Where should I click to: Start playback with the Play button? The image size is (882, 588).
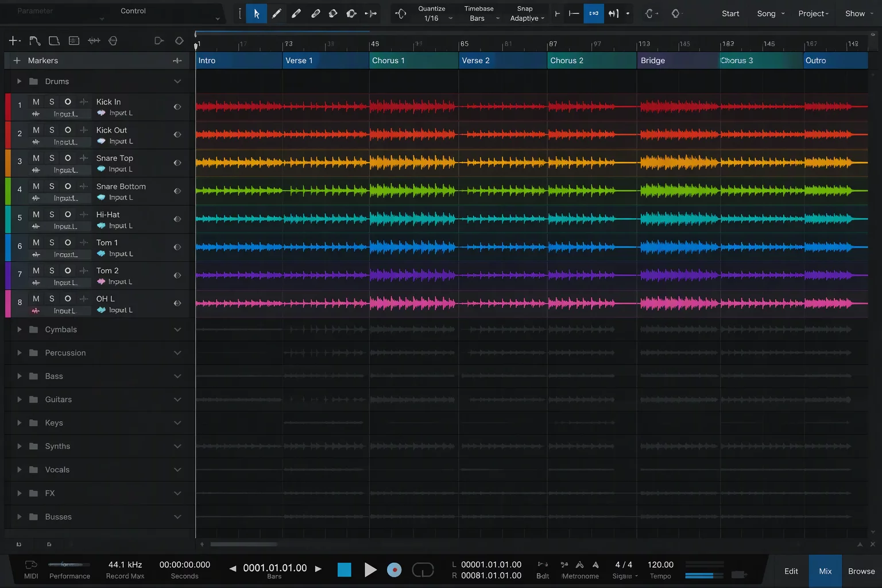pos(370,570)
